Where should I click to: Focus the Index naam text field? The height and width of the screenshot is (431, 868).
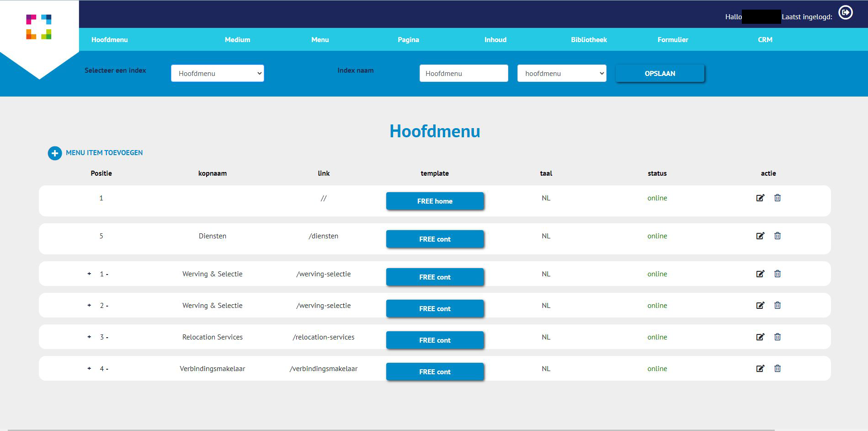(464, 73)
